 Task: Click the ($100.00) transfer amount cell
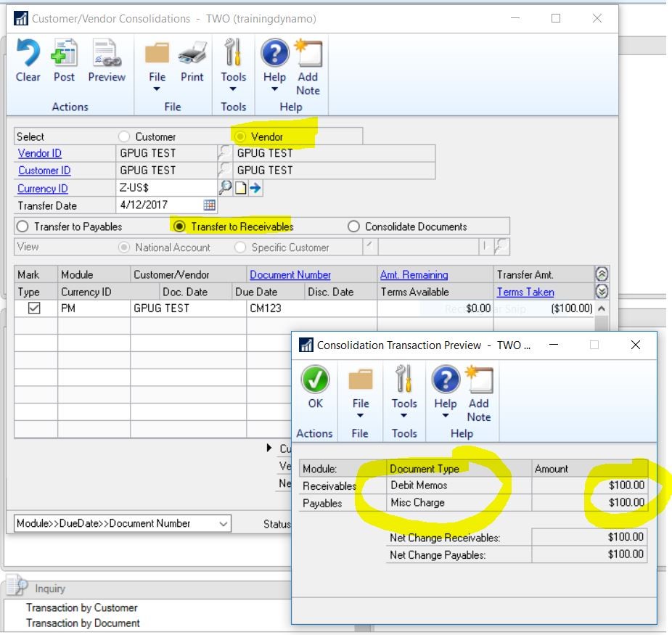pyautogui.click(x=544, y=308)
